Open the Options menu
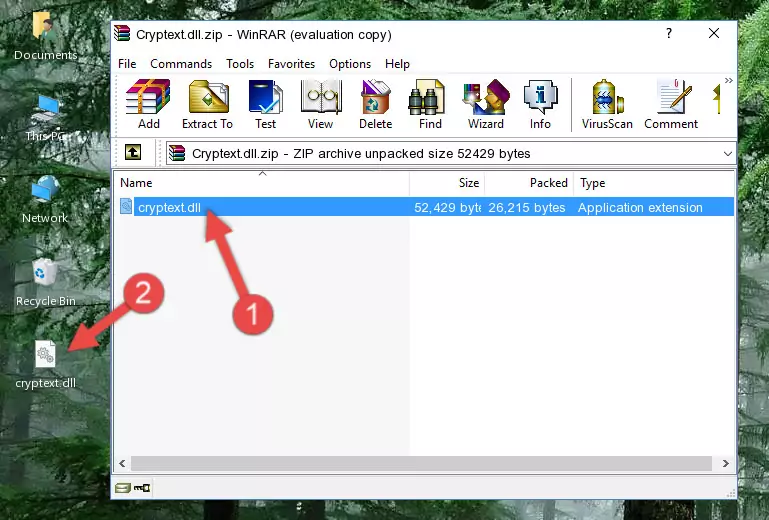The image size is (769, 520). coord(350,64)
